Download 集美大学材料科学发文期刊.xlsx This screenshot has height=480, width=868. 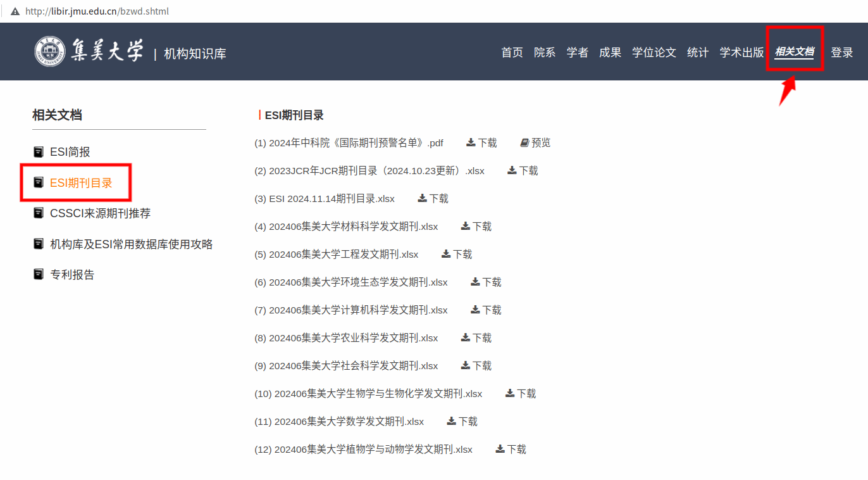(x=476, y=227)
